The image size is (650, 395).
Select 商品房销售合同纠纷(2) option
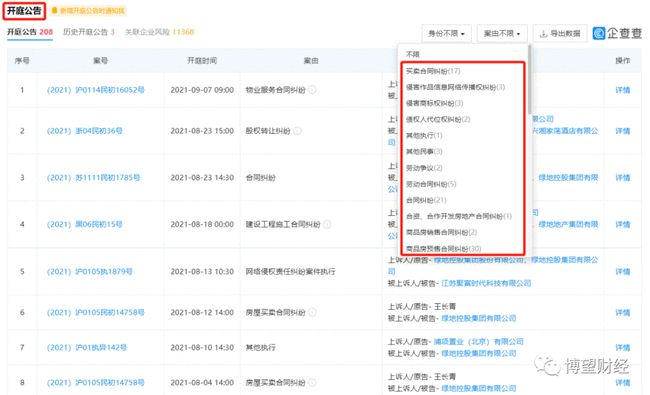441,233
